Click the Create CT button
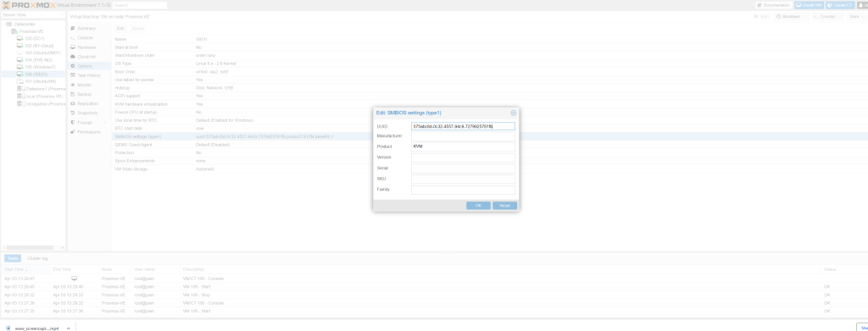This screenshot has height=331, width=868. (840, 5)
